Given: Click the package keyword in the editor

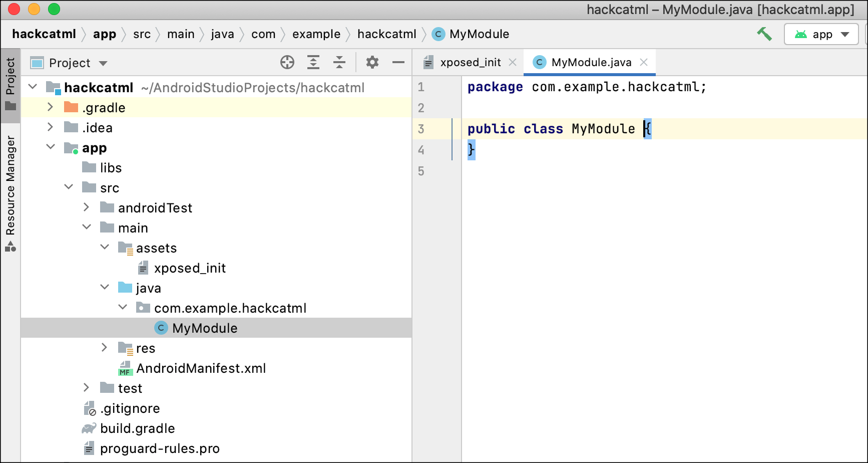Looking at the screenshot, I should click(495, 87).
